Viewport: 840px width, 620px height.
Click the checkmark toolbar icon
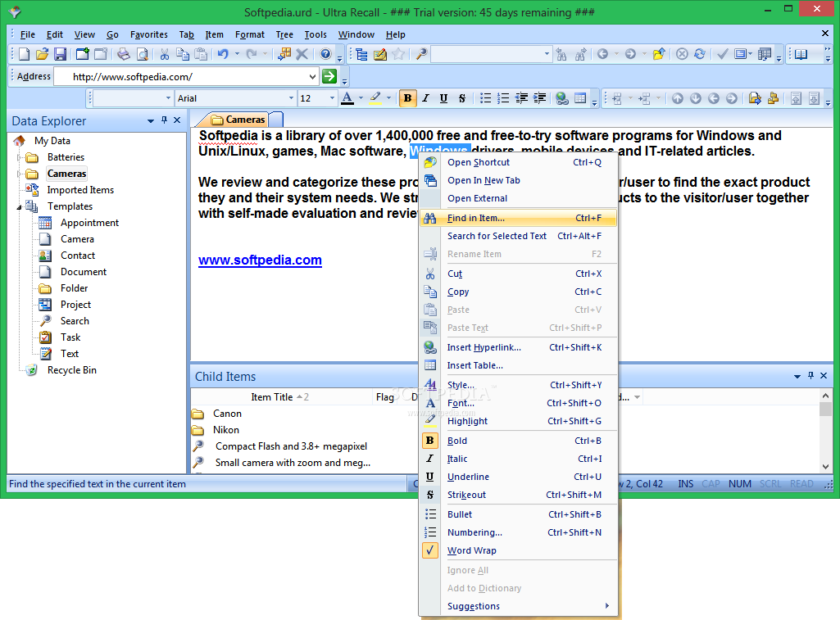[723, 54]
